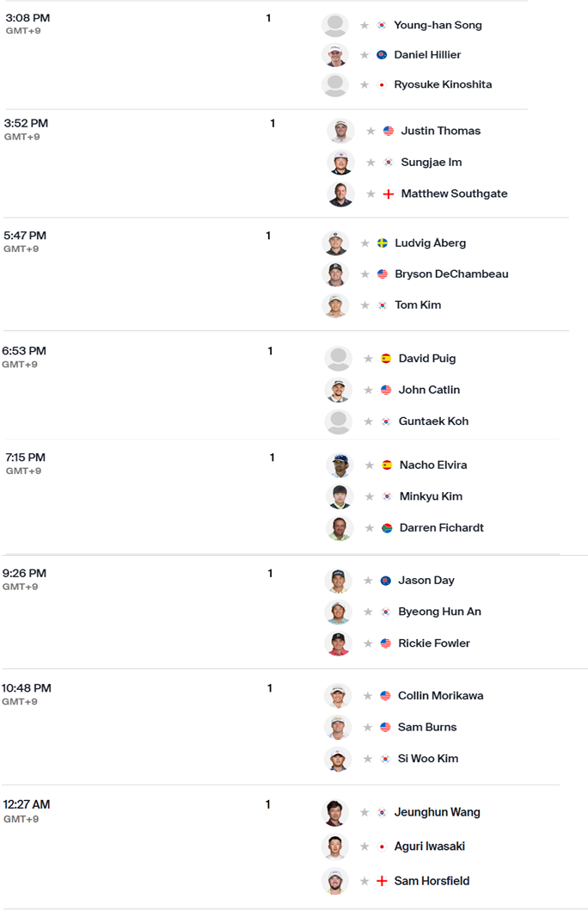Click the star next to Sam Horsfield
The width and height of the screenshot is (588, 911).
364,882
